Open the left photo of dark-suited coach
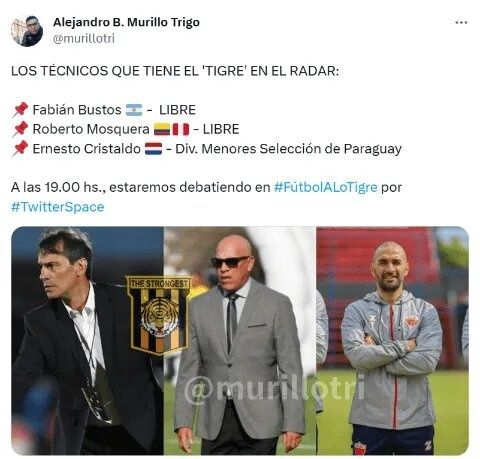This screenshot has width=480, height=459. pos(87,341)
